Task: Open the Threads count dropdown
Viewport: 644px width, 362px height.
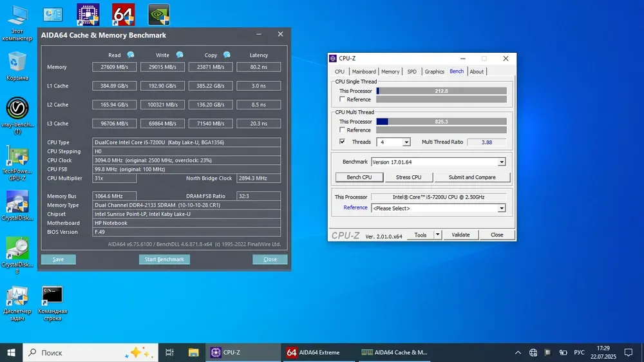Action: click(x=406, y=142)
